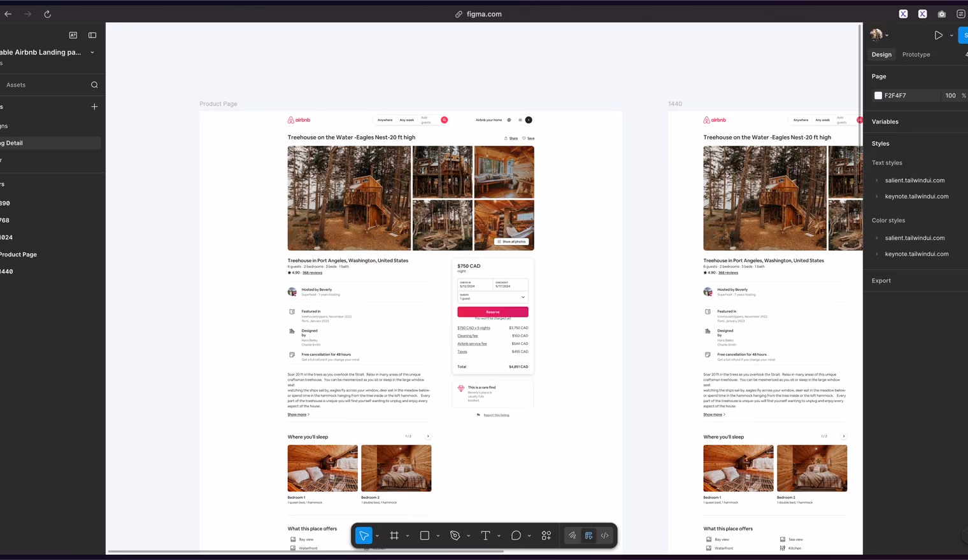Select the 768 frame layer
The image size is (968, 560).
4,220
